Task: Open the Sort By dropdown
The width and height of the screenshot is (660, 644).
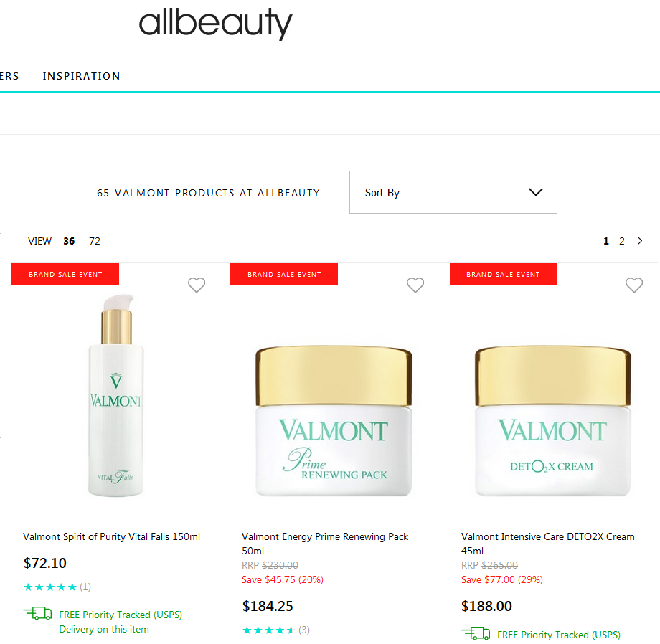Action: tap(453, 192)
